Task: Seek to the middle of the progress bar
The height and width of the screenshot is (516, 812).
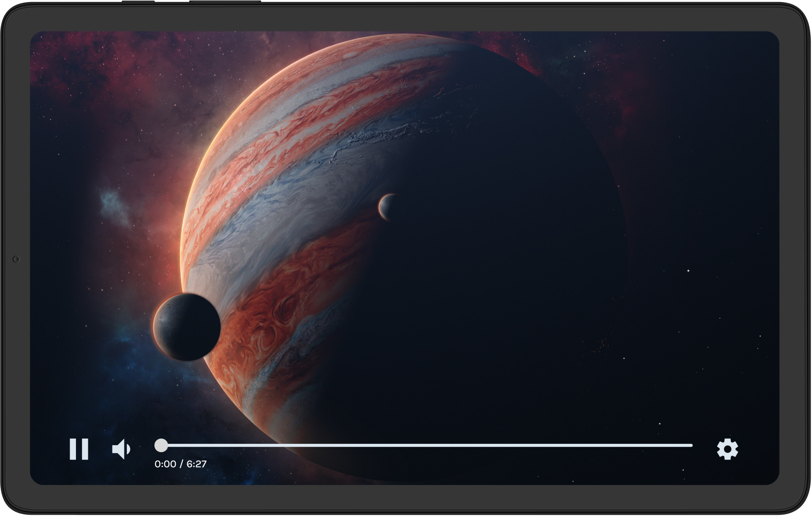Action: 424,446
